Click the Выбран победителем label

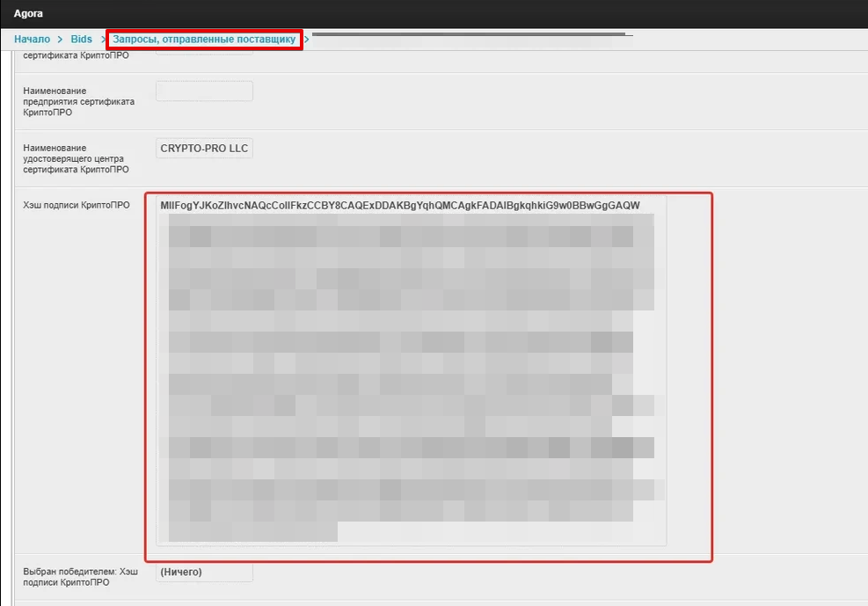(80, 577)
